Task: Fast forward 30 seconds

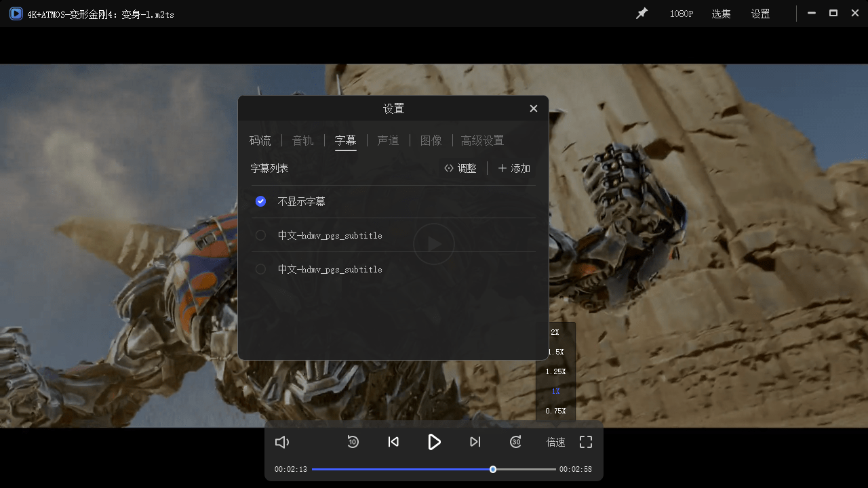Action: 515,442
